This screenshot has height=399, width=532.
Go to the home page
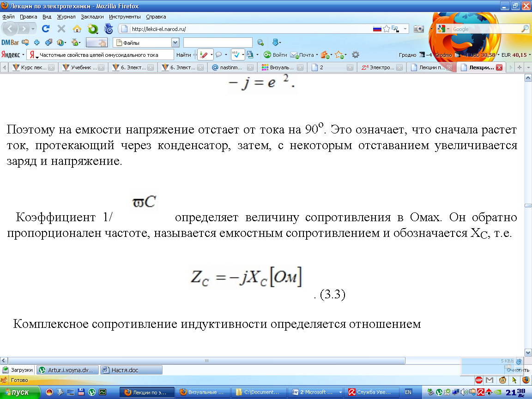[77, 29]
